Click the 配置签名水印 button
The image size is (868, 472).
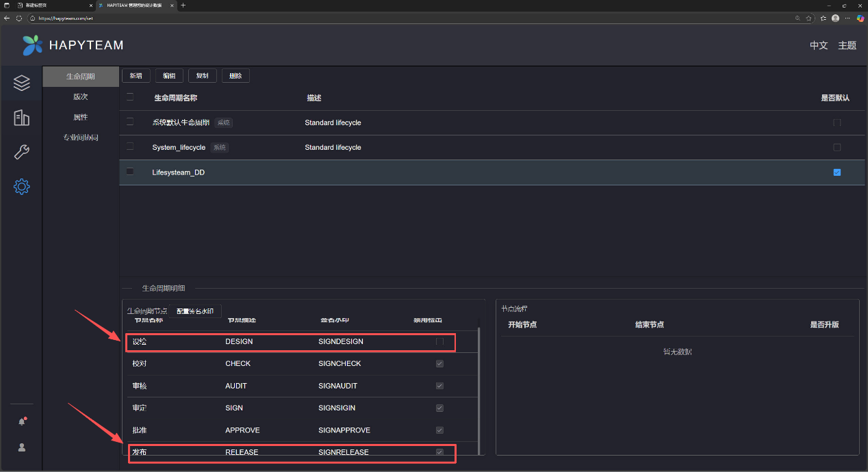[x=194, y=311]
